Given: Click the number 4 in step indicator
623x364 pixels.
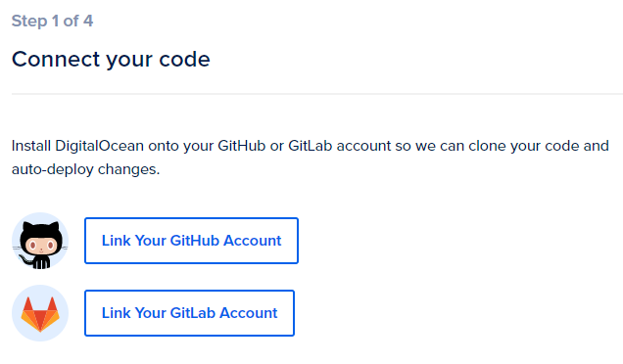Looking at the screenshot, I should (x=88, y=22).
